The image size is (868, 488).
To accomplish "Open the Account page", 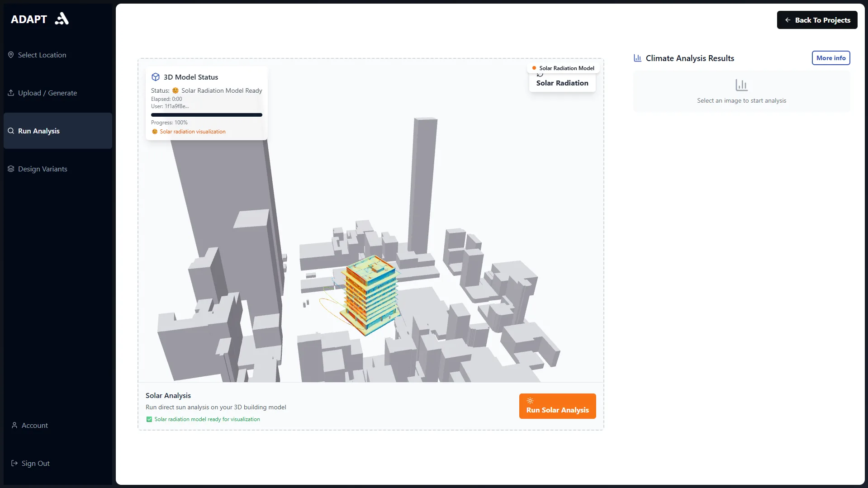I will (x=58, y=425).
